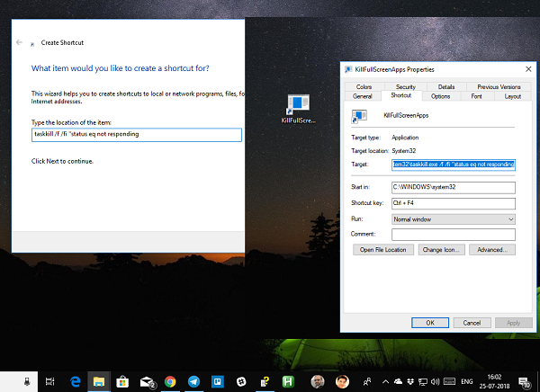Show hidden system tray icons
Screen dimensions: 540x392
pos(385,381)
